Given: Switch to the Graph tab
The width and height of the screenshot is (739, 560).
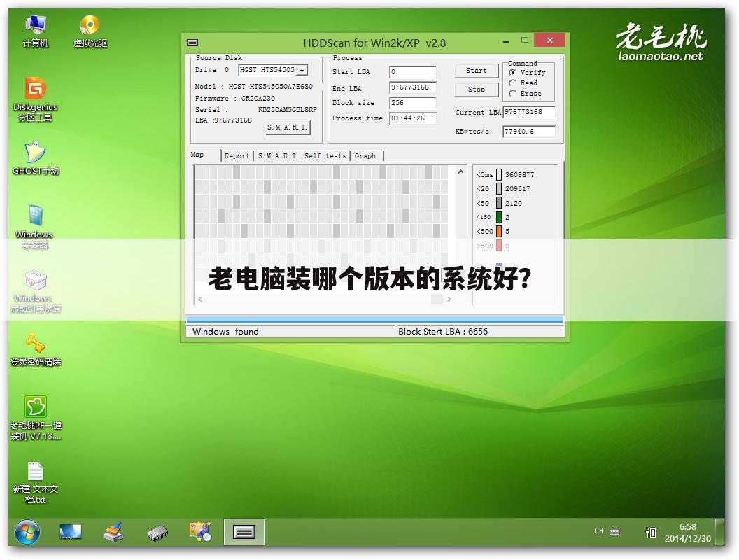Looking at the screenshot, I should point(366,155).
